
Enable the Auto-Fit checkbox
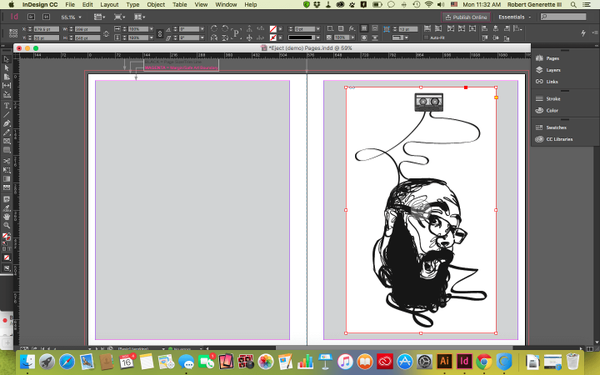(x=426, y=38)
